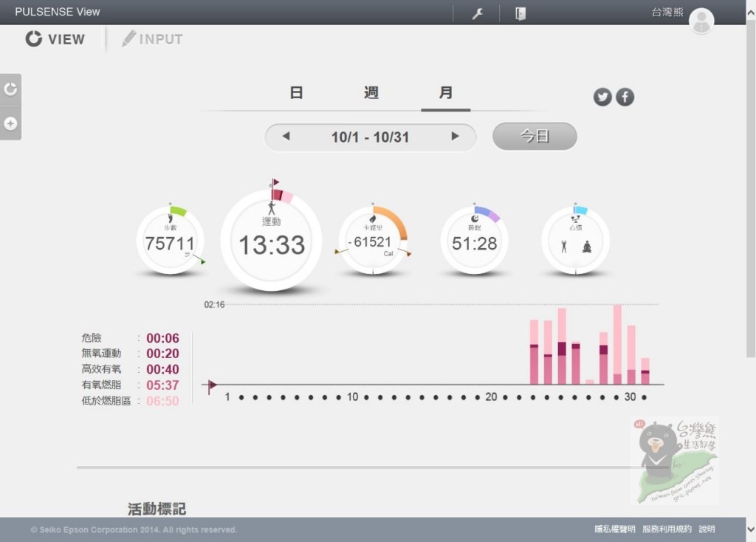756x542 pixels.
Task: Click the date range 10/1 - 10/31
Action: pyautogui.click(x=370, y=137)
